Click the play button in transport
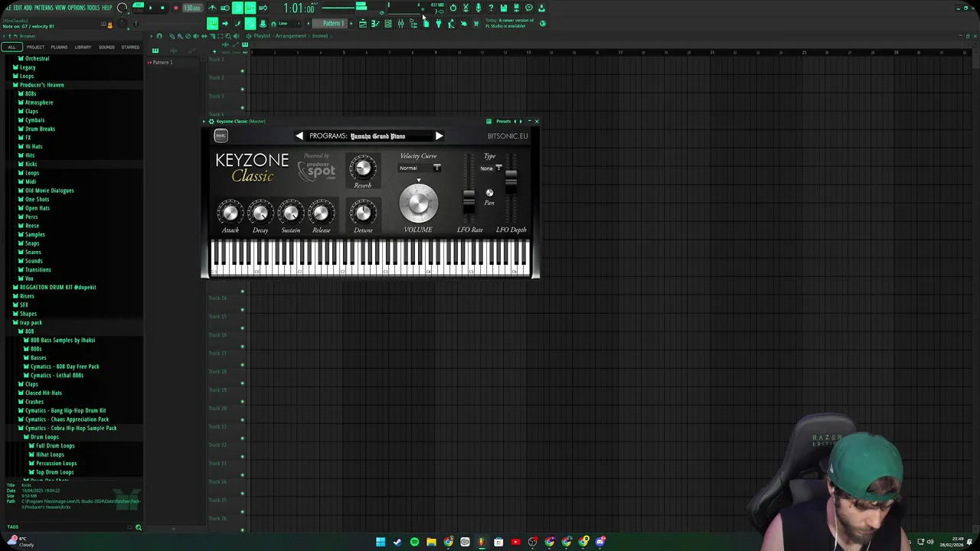 coord(151,8)
